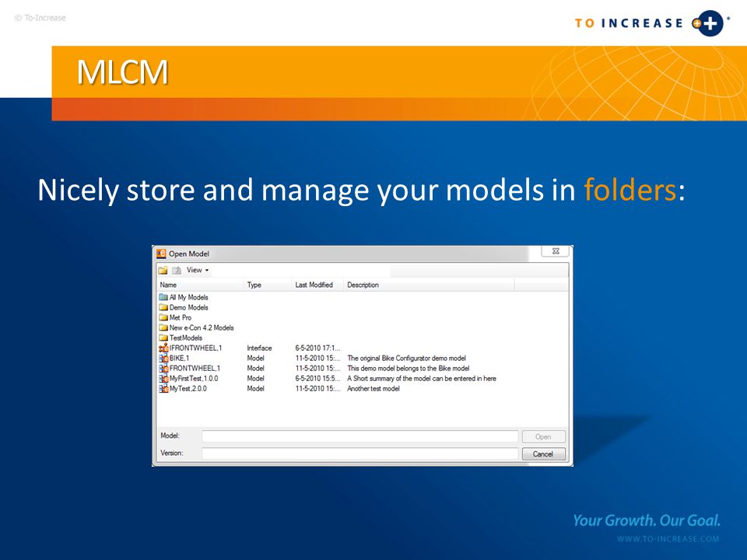Open the View dropdown menu
Viewport: 747px width, 560px height.
[197, 270]
